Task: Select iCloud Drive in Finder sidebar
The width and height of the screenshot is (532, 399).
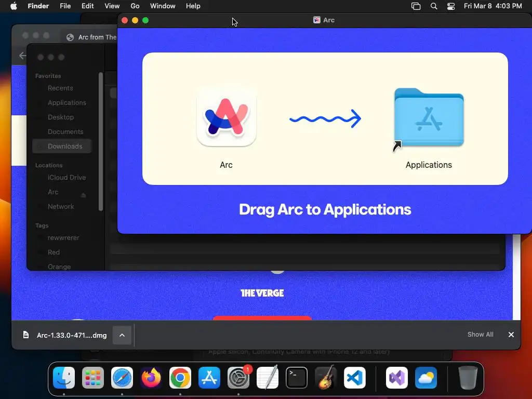Action: 67,178
